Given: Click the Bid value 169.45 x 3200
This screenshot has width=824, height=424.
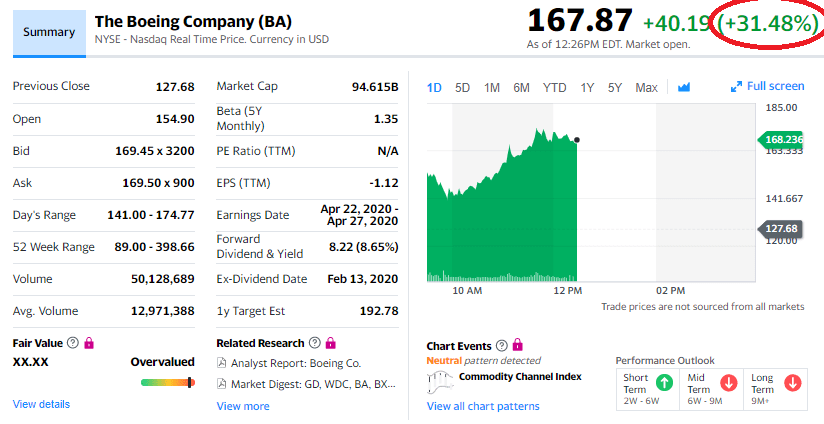Looking at the screenshot, I should [155, 151].
